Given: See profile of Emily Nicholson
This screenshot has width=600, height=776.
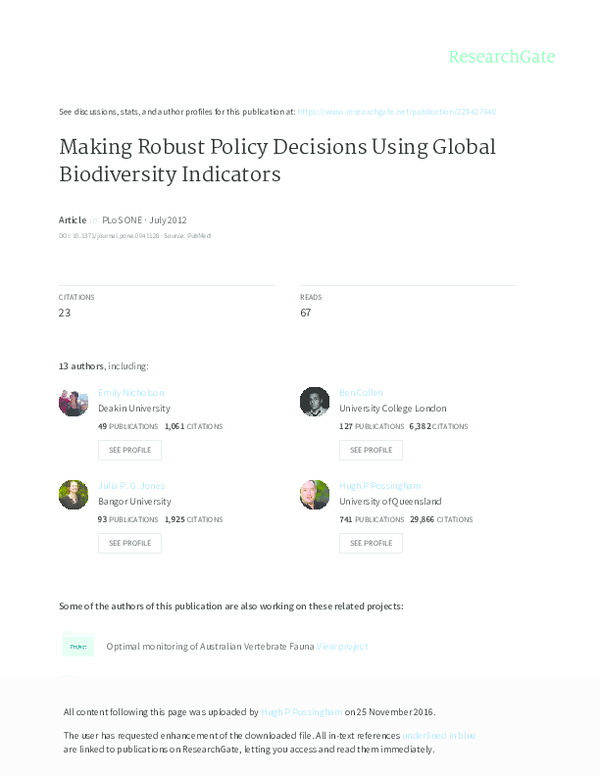Looking at the screenshot, I should (130, 450).
